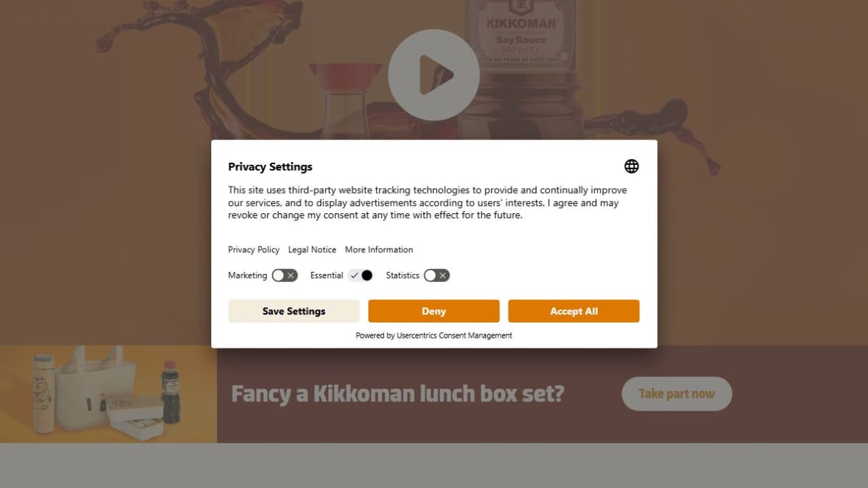Click the Essential cookies toggle
The height and width of the screenshot is (488, 868).
[360, 275]
